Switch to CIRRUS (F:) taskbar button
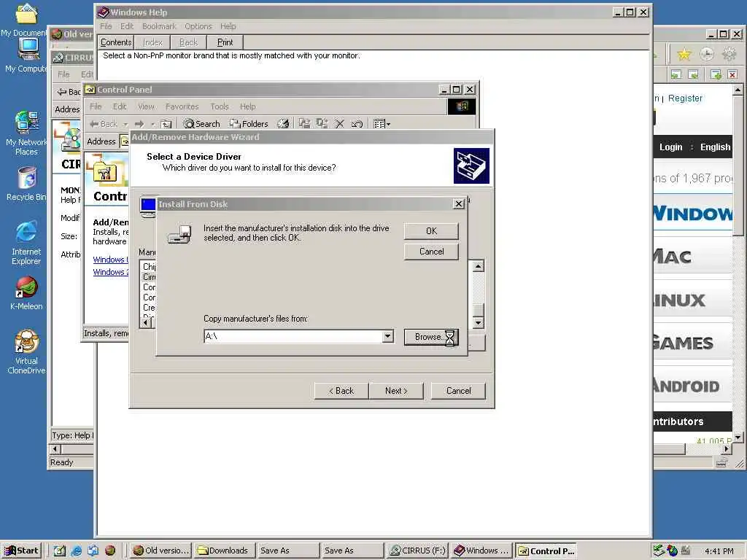 pos(417,551)
